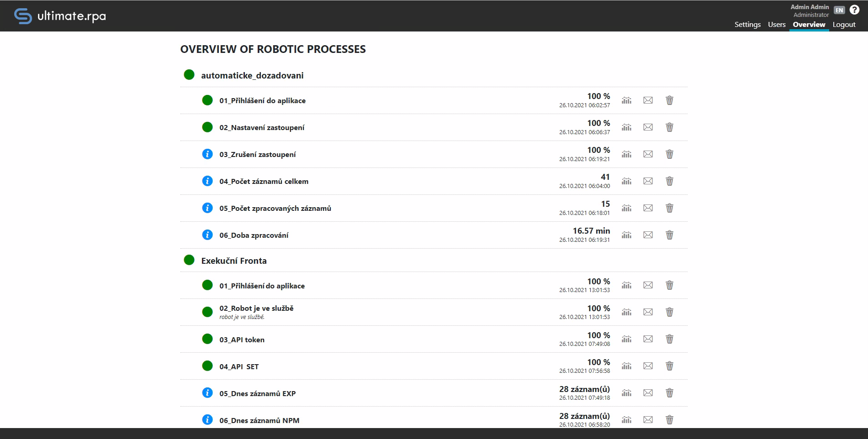Click green status dot of Exekuční Fronta
The height and width of the screenshot is (439, 868).
pyautogui.click(x=189, y=260)
